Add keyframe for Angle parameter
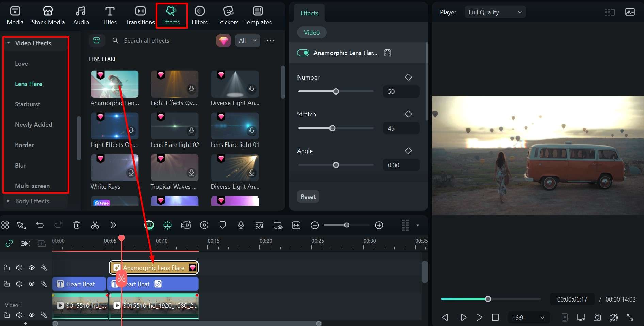Image resolution: width=644 pixels, height=326 pixels. click(x=408, y=151)
